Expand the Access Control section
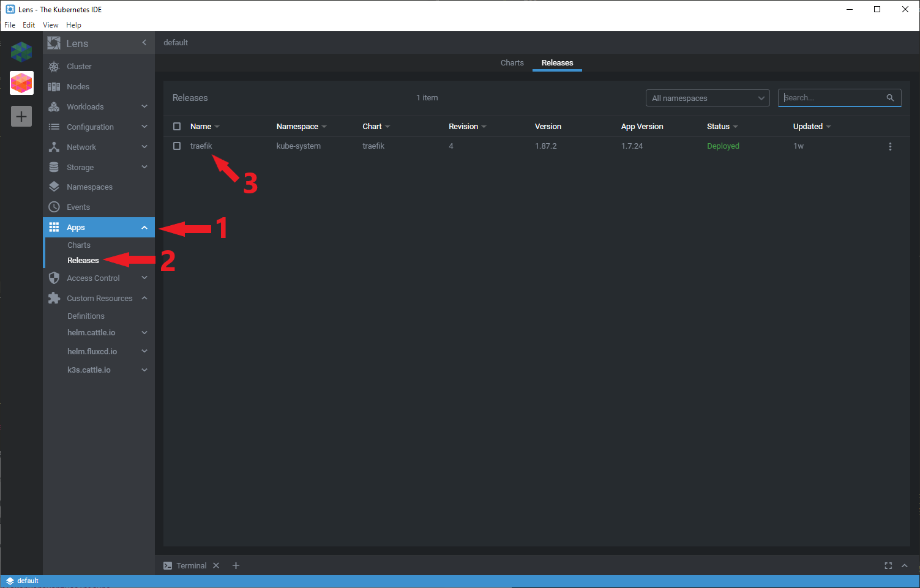The height and width of the screenshot is (588, 920). (144, 278)
